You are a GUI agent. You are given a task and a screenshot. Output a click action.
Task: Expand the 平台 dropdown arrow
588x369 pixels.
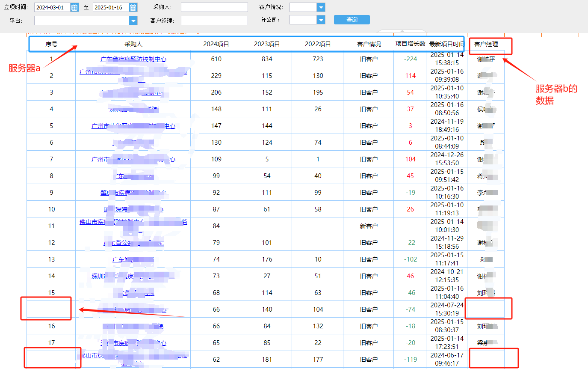click(133, 21)
